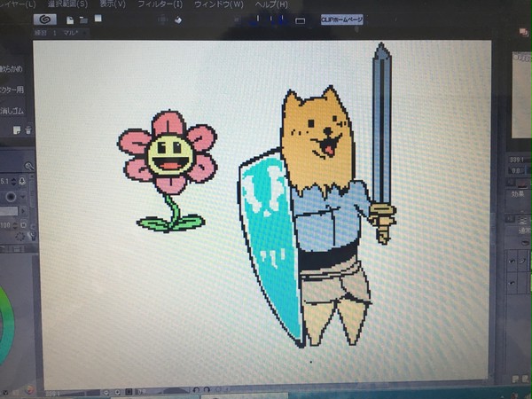532x399 pixels.
Task: Open the 選択範囲(S) menu
Action: click(x=67, y=4)
